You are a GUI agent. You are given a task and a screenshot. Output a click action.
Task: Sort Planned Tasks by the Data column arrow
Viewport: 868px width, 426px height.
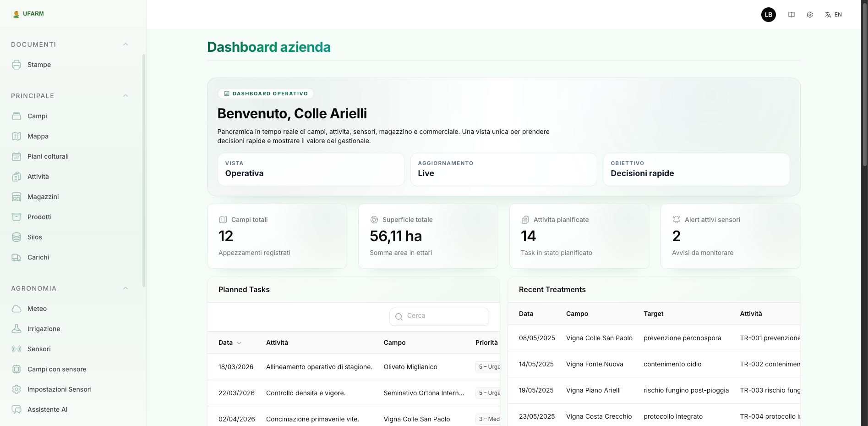239,343
